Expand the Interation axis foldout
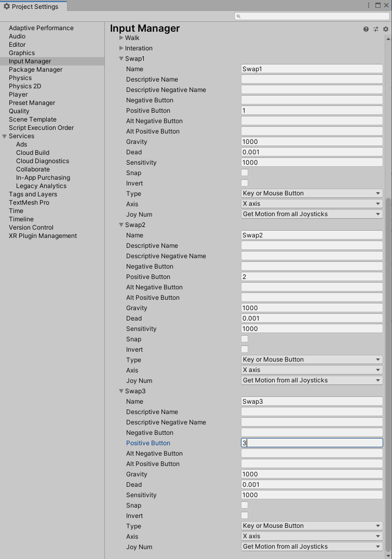Viewport: 392px width, 559px height. point(121,48)
